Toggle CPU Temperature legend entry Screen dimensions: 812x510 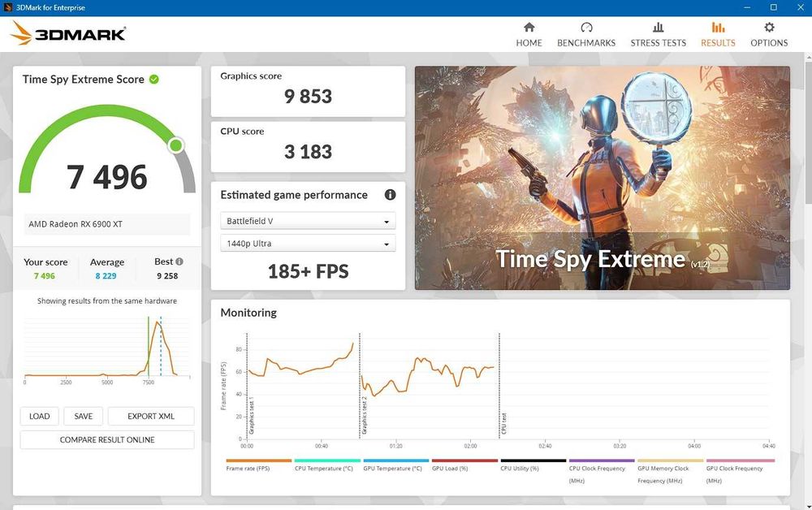pyautogui.click(x=327, y=465)
